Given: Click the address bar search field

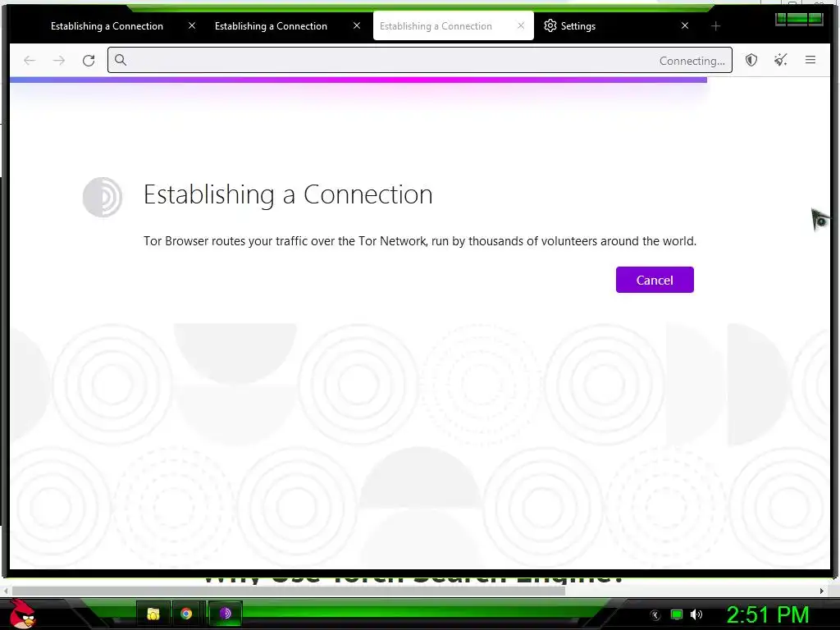Looking at the screenshot, I should coord(419,60).
